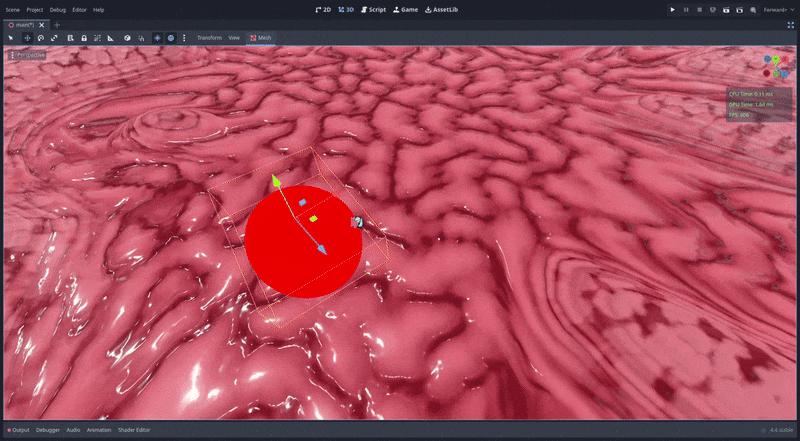The height and width of the screenshot is (441, 800).
Task: Open the Shader Editor bottom panel
Action: click(x=136, y=430)
